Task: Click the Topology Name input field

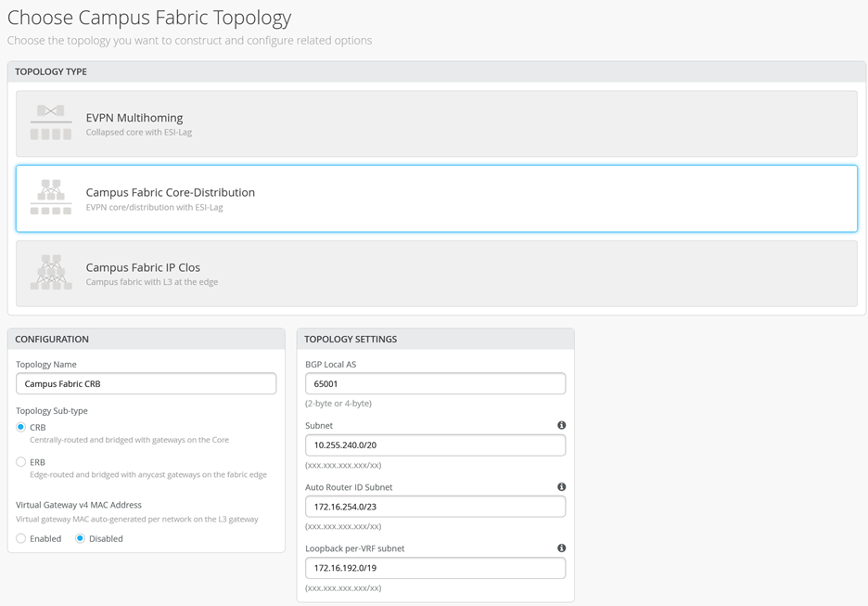Action: pos(146,383)
